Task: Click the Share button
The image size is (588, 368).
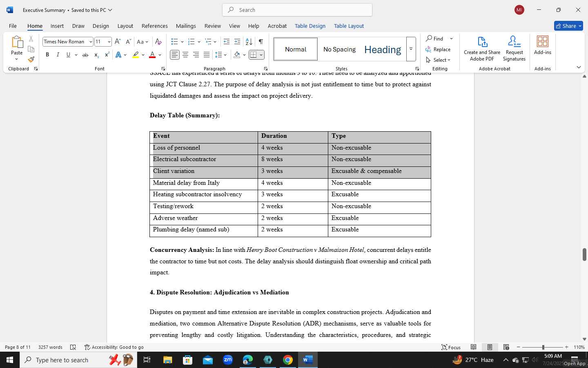Action: (x=568, y=26)
